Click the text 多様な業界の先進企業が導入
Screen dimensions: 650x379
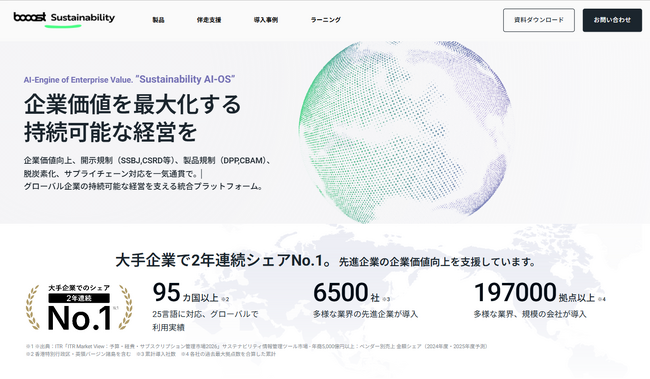coord(365,314)
